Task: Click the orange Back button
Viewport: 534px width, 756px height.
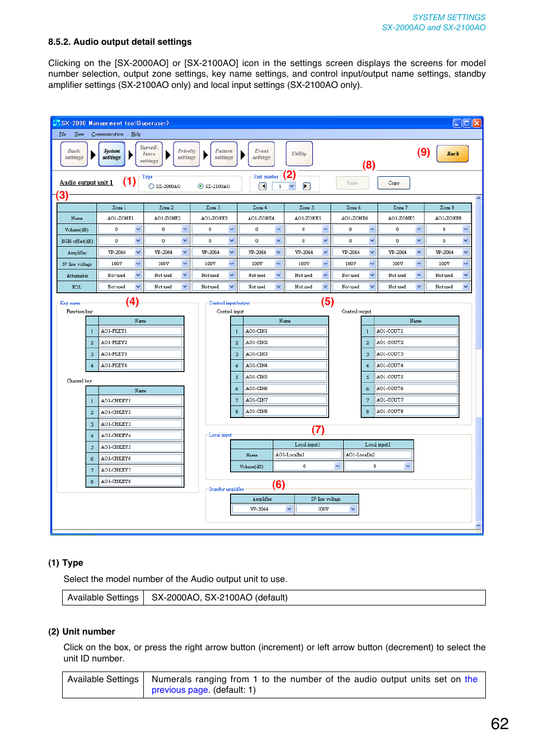Action: click(453, 154)
